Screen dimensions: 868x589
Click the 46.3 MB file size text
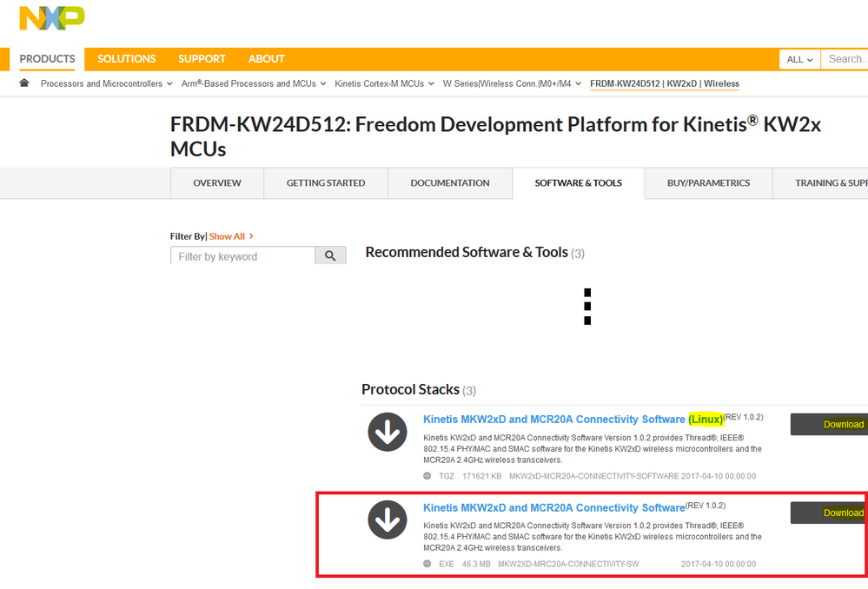click(476, 564)
